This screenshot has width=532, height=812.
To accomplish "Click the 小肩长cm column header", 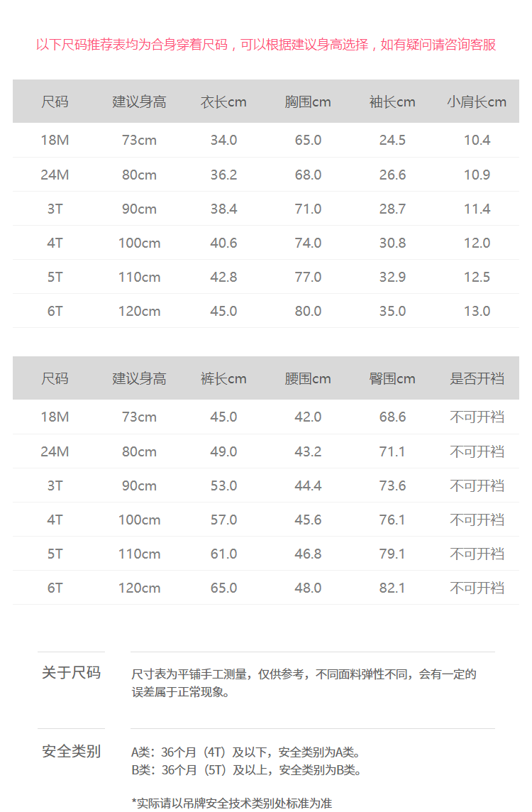I will point(477,102).
